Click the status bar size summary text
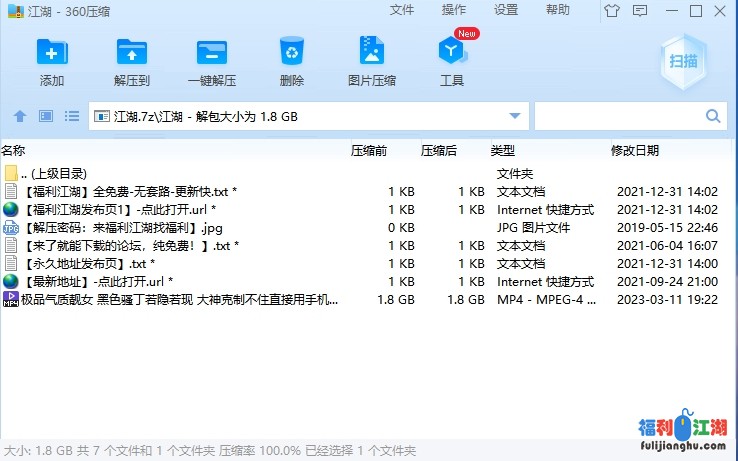This screenshot has height=461, width=738. pos(210,451)
